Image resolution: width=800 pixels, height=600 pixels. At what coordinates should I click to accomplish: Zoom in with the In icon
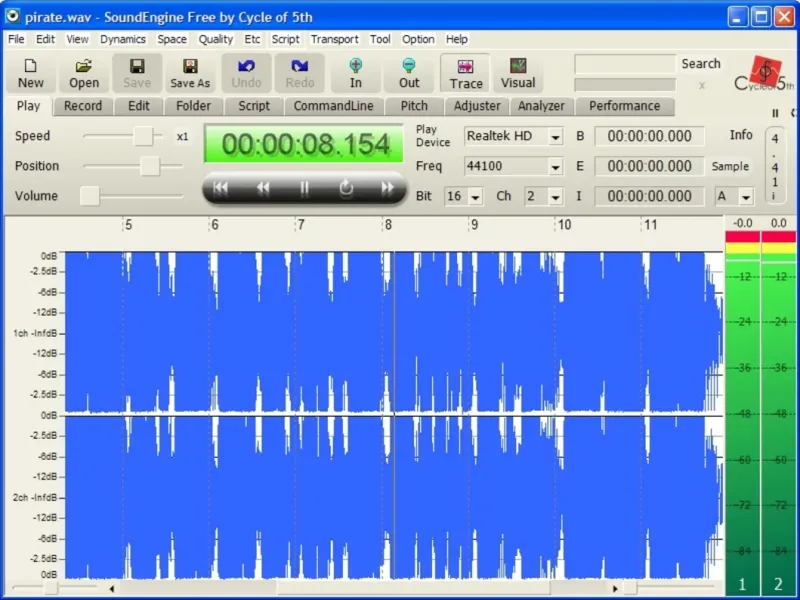point(356,73)
